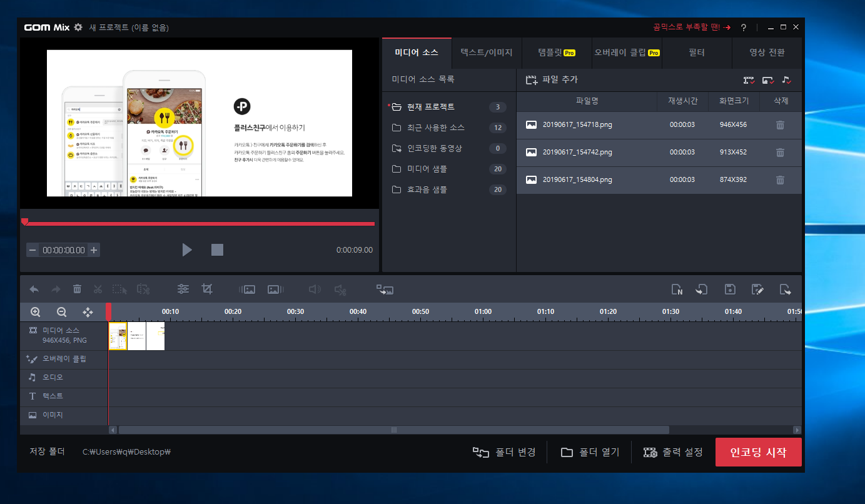Click 인코딩 시작 button
The image size is (865, 504).
pos(758,452)
